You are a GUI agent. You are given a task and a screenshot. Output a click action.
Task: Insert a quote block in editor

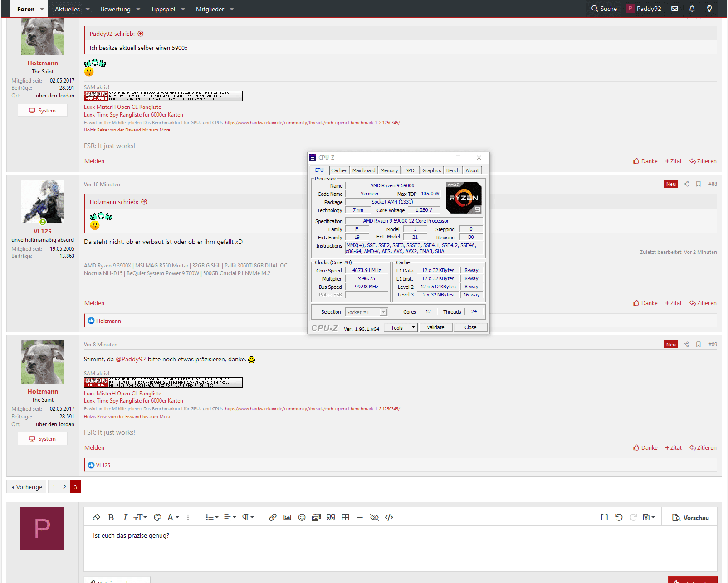331,517
